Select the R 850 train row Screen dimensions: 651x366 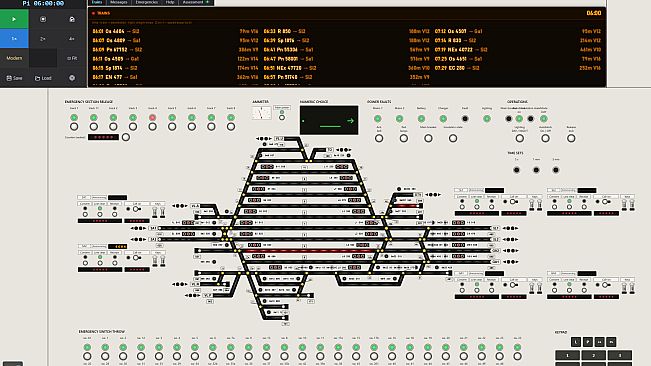346,31
